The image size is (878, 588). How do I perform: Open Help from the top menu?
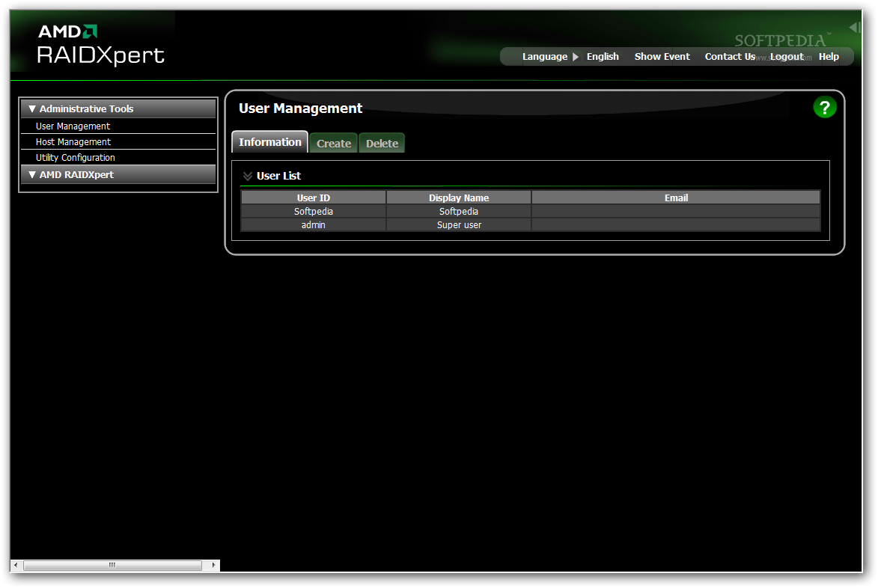(829, 57)
